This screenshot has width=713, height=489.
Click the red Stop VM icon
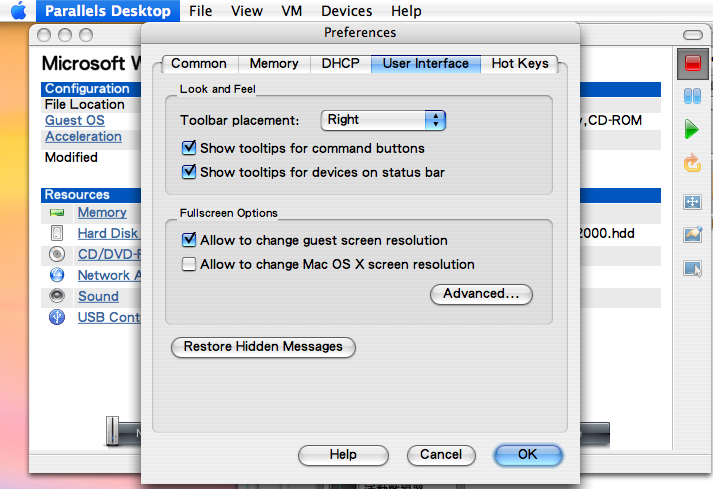tap(693, 63)
